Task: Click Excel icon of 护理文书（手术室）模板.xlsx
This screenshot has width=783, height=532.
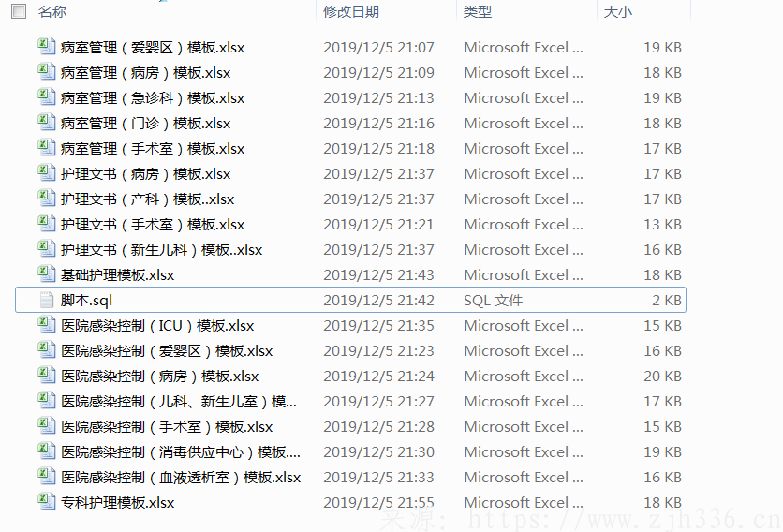Action: [x=47, y=224]
